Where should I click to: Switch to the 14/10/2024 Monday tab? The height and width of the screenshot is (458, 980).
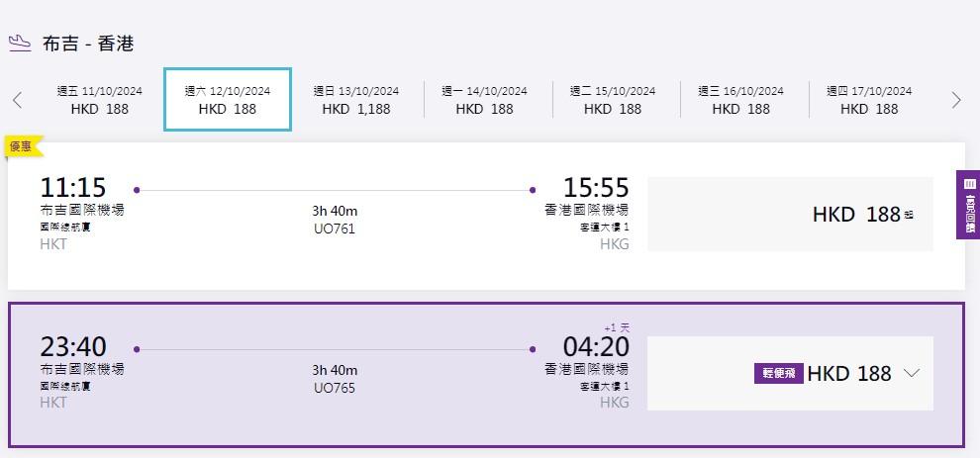click(484, 100)
